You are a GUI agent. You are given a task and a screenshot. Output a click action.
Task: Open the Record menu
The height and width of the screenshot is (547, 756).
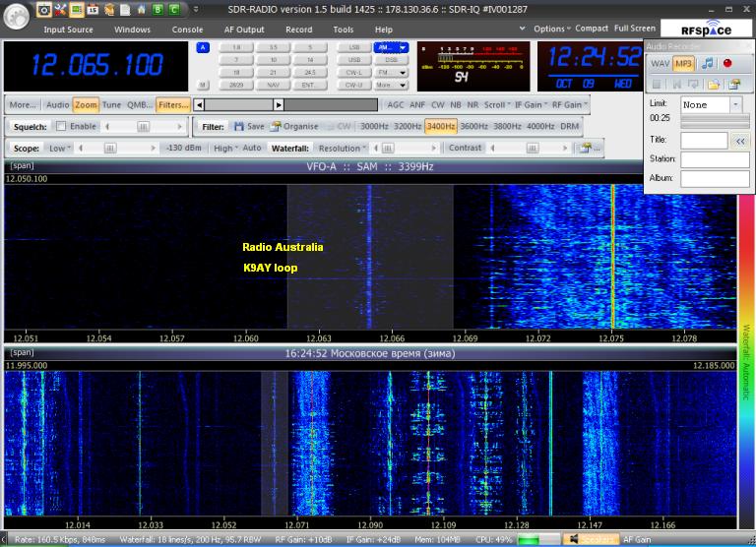(x=299, y=30)
